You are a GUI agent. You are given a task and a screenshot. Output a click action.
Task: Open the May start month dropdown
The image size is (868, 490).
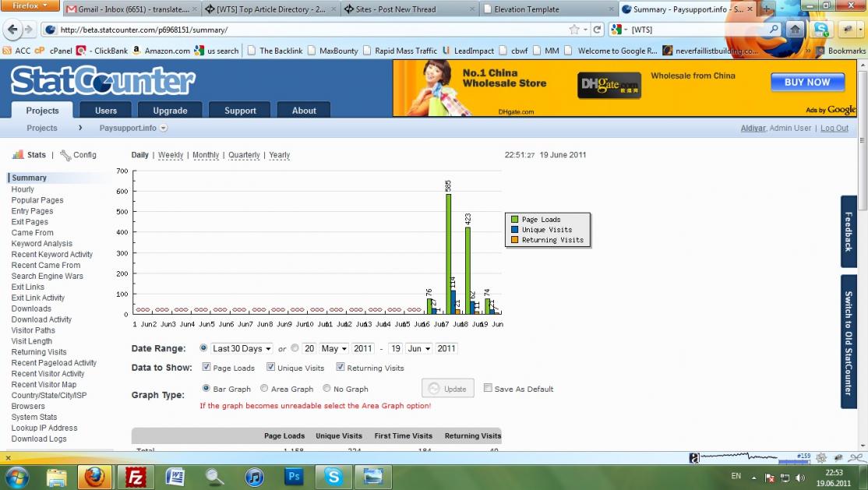(333, 348)
